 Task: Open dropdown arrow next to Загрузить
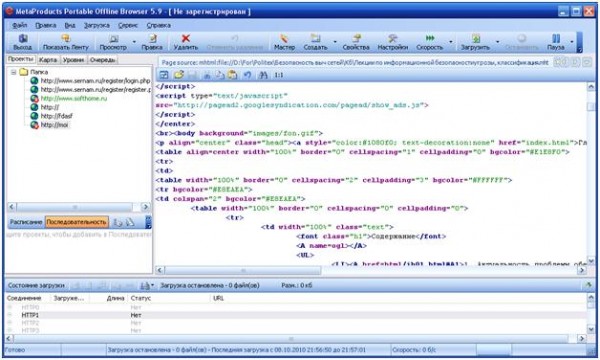497,42
